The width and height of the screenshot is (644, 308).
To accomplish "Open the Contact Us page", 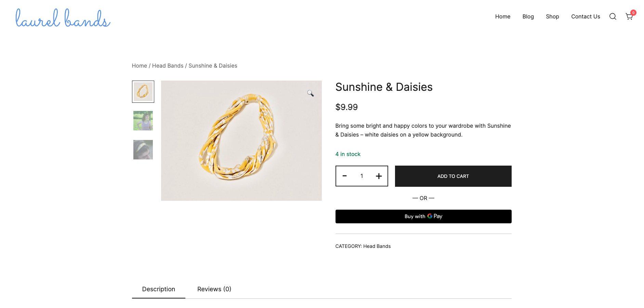I will (585, 16).
